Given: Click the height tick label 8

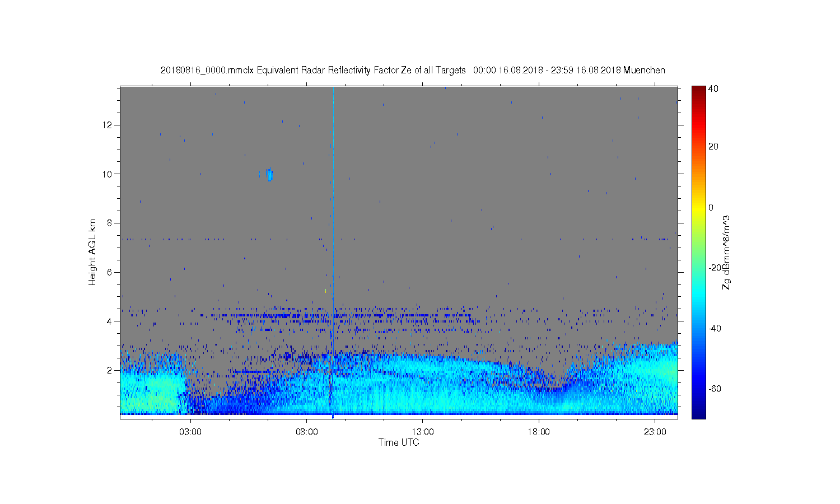Looking at the screenshot, I should 110,223.
